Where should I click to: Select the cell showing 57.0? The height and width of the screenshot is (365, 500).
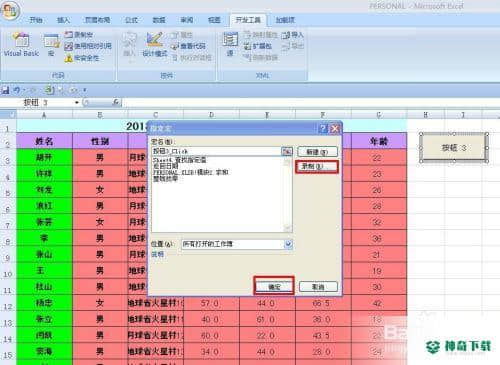point(211,303)
